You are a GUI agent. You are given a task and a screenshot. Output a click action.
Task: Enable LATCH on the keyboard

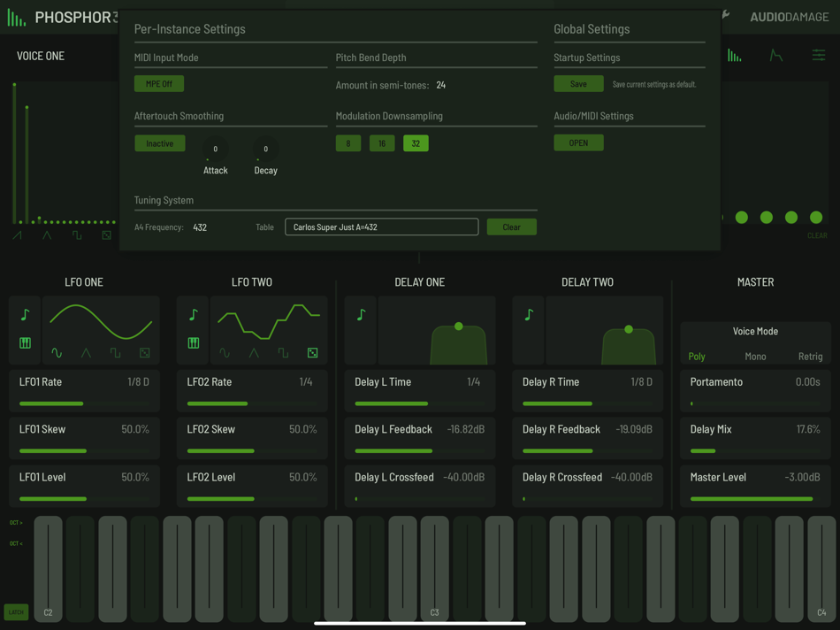pyautogui.click(x=14, y=611)
